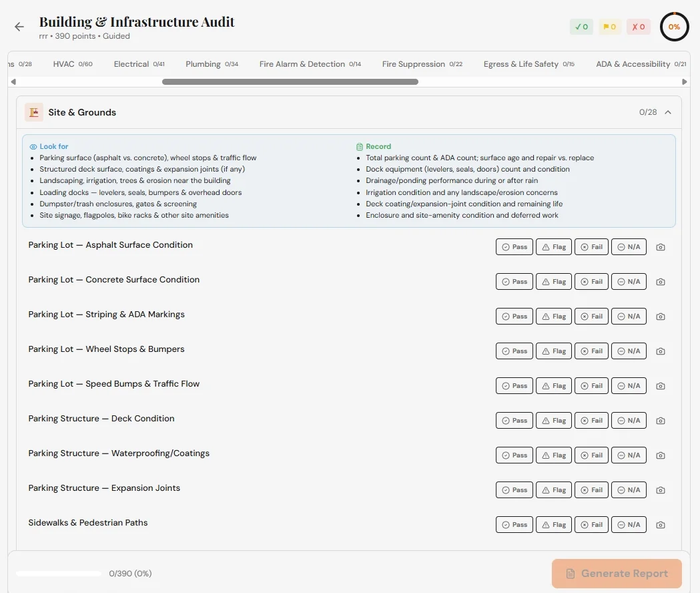Open camera for Wheel Stops & Bumpers
700x593 pixels.
(x=660, y=351)
